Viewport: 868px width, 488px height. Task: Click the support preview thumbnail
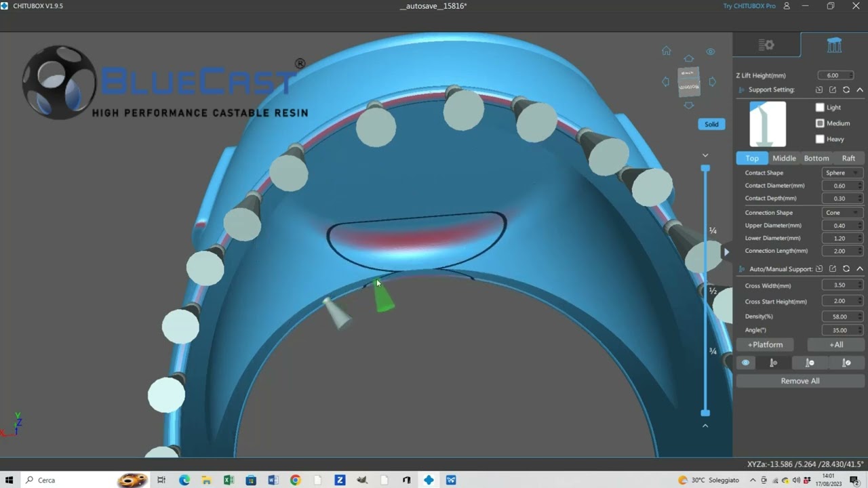768,124
